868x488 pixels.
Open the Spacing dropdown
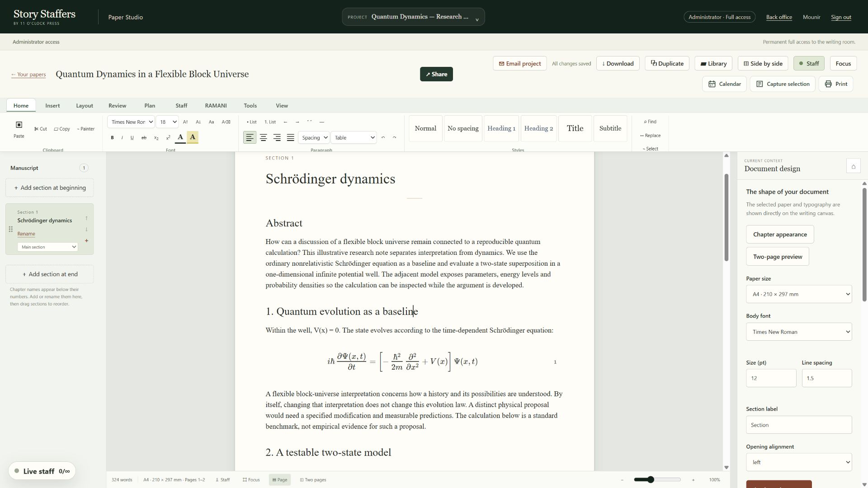tap(314, 137)
